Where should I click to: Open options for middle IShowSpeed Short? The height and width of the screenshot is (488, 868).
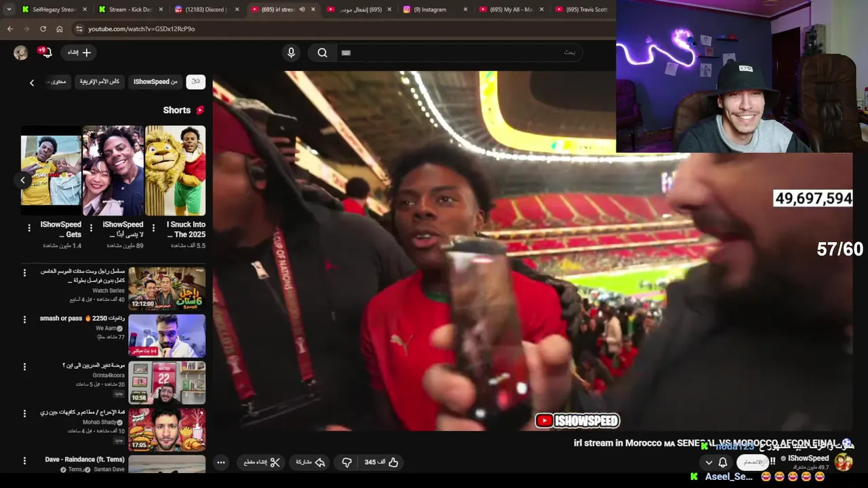91,228
